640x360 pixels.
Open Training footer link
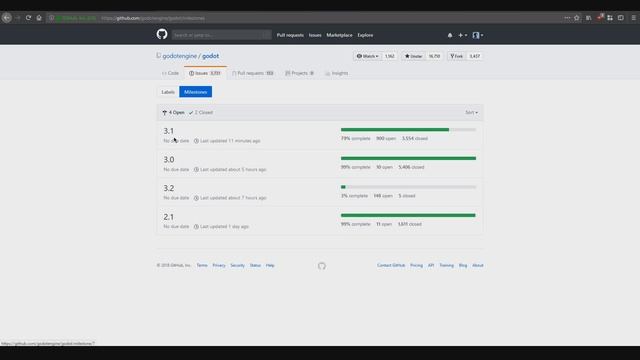[x=447, y=265]
